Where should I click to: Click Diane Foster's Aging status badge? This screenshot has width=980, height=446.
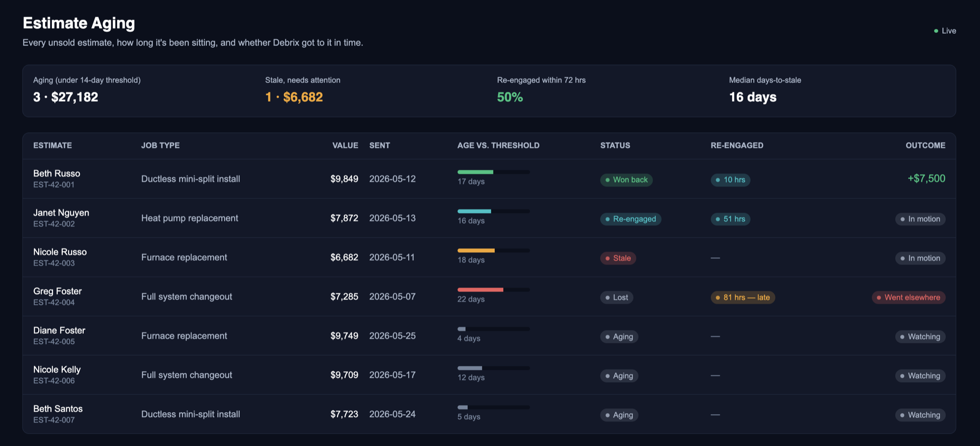point(619,336)
